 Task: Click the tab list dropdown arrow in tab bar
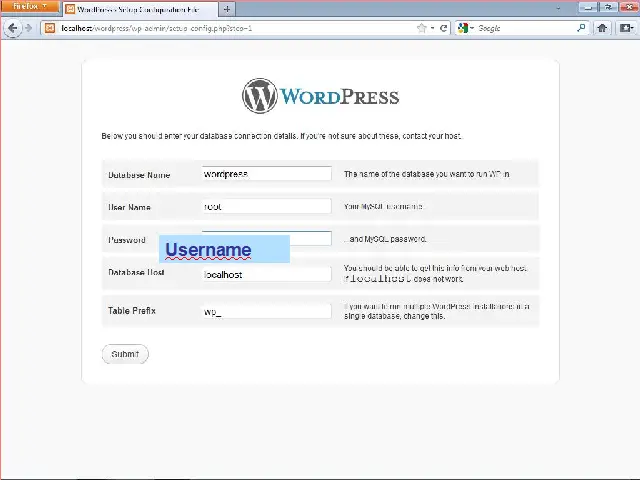tap(558, 8)
